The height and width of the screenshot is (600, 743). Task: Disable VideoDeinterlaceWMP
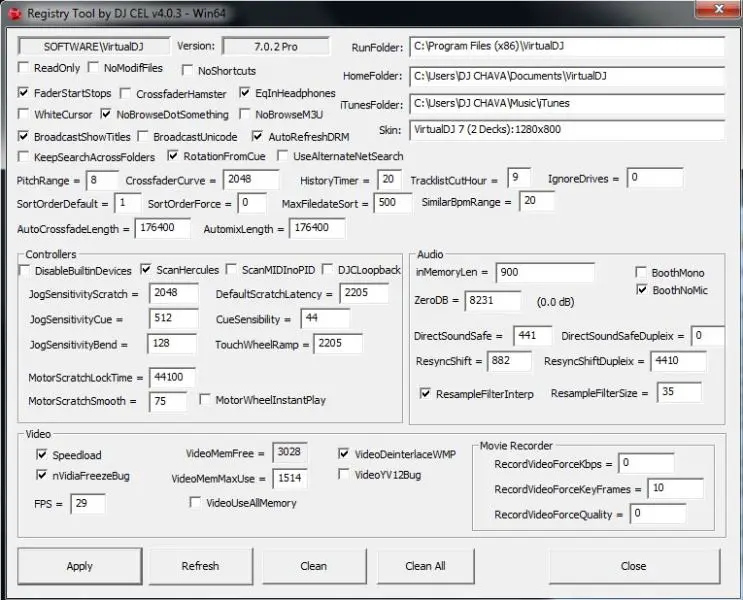coord(344,453)
